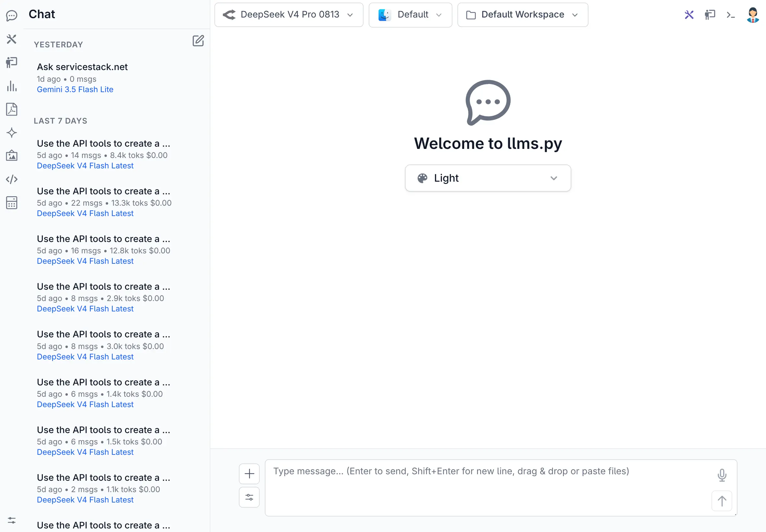
Task: Open the chat with 8 msgs 3.0k toks
Action: point(117,345)
